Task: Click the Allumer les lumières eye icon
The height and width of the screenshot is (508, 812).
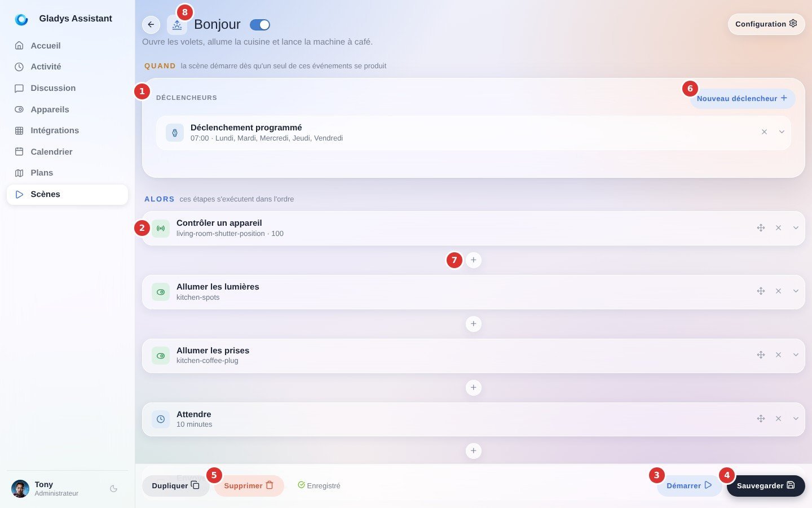Action: click(161, 292)
